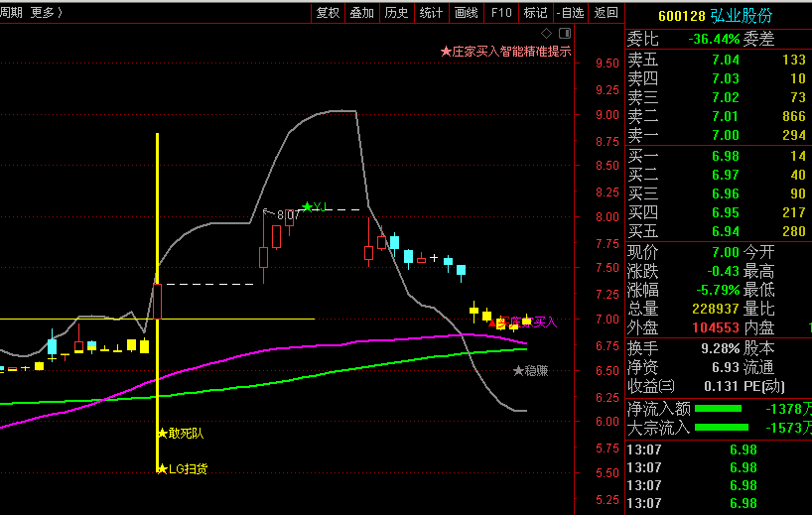Select the 叠加 overlay toolbar button
This screenshot has width=812, height=515.
point(362,13)
